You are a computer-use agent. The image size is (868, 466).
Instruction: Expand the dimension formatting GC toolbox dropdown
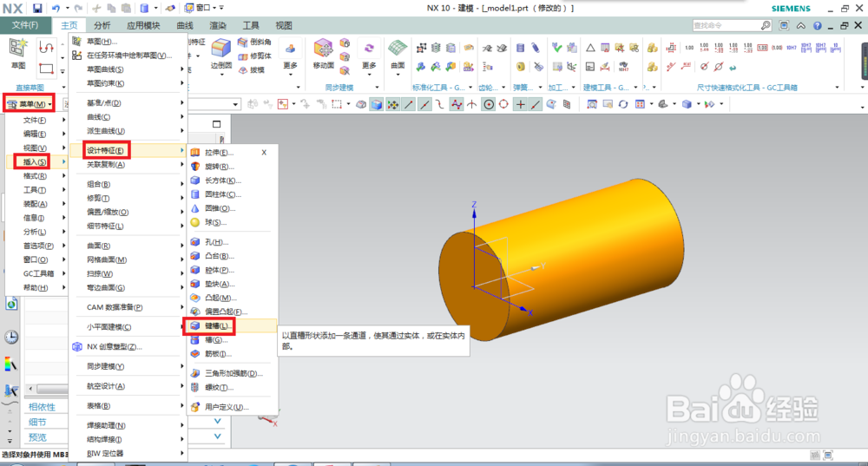click(x=838, y=88)
